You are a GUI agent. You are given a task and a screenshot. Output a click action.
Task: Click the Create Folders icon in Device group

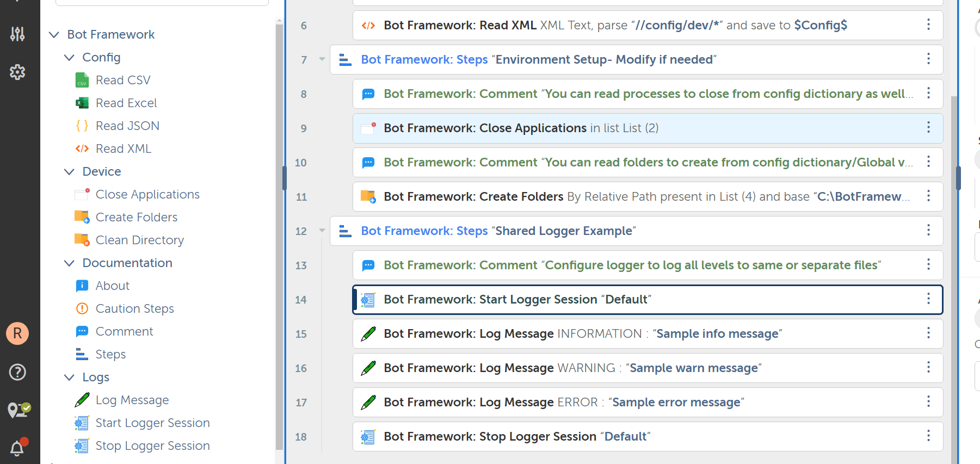pyautogui.click(x=82, y=217)
